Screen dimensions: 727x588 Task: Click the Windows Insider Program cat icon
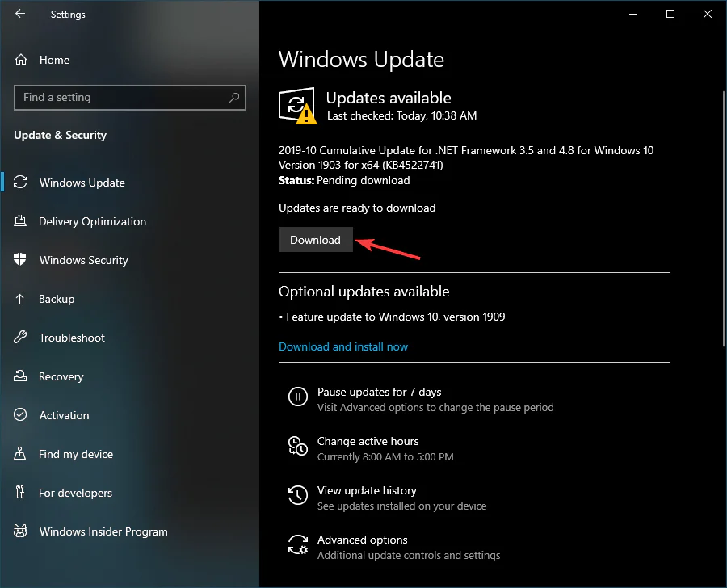pyautogui.click(x=20, y=531)
